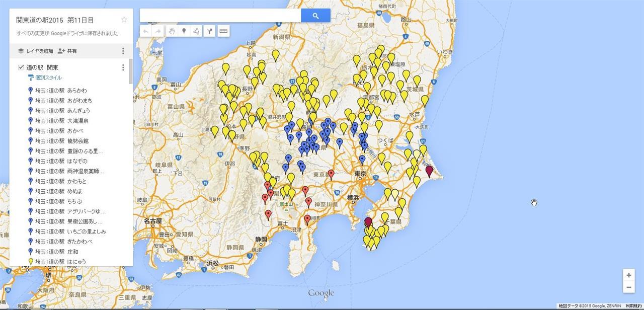Choose the add marker tool
Image resolution: width=644 pixels, height=310 pixels.
coord(184,31)
